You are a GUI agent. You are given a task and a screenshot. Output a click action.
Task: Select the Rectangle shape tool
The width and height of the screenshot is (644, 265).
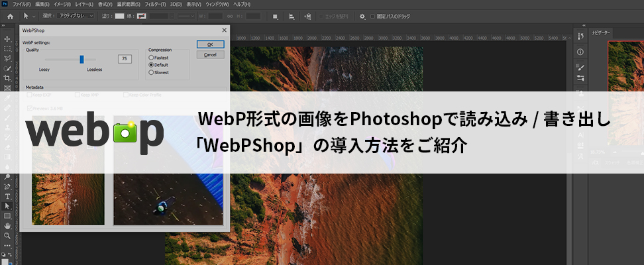7,216
